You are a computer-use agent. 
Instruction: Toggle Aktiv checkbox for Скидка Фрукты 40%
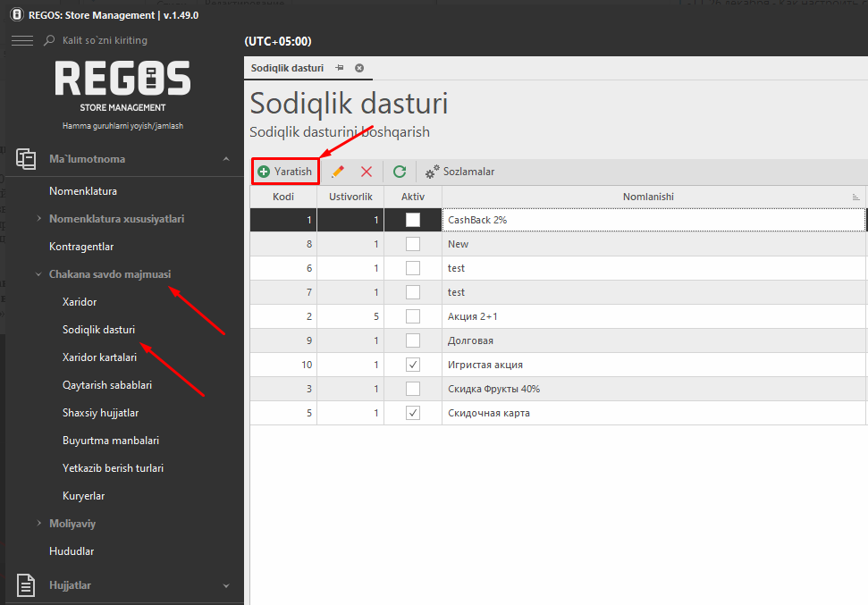click(413, 389)
